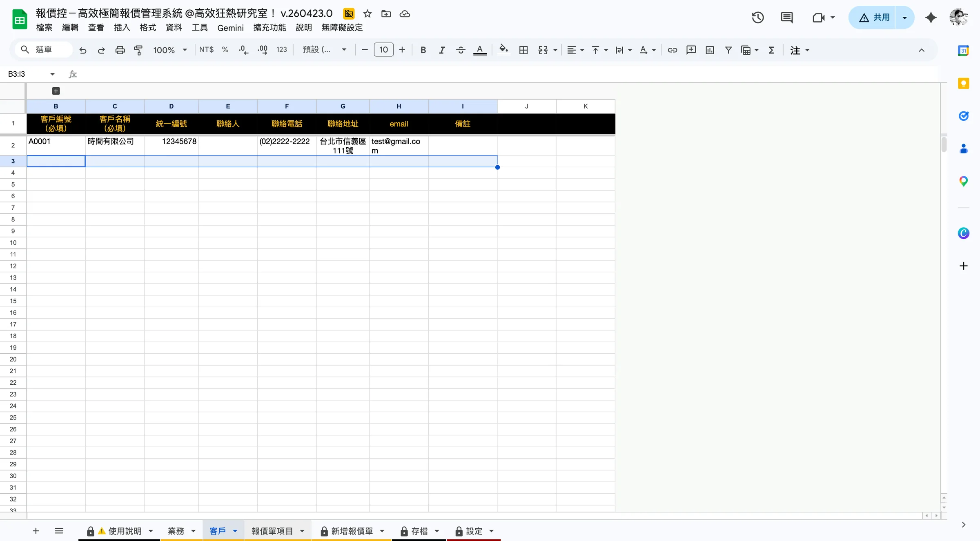Toggle strikethrough formatting
The height and width of the screenshot is (541, 980).
(x=461, y=50)
